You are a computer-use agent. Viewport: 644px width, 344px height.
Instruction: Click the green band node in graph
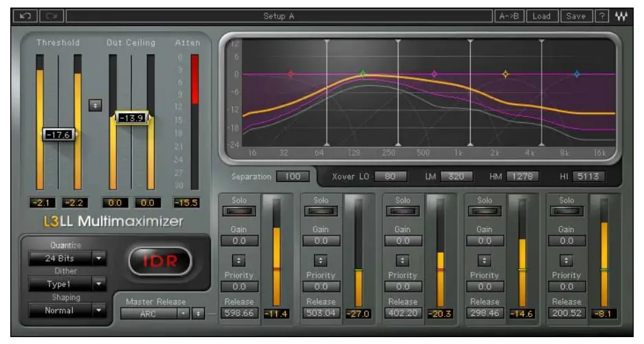[363, 74]
